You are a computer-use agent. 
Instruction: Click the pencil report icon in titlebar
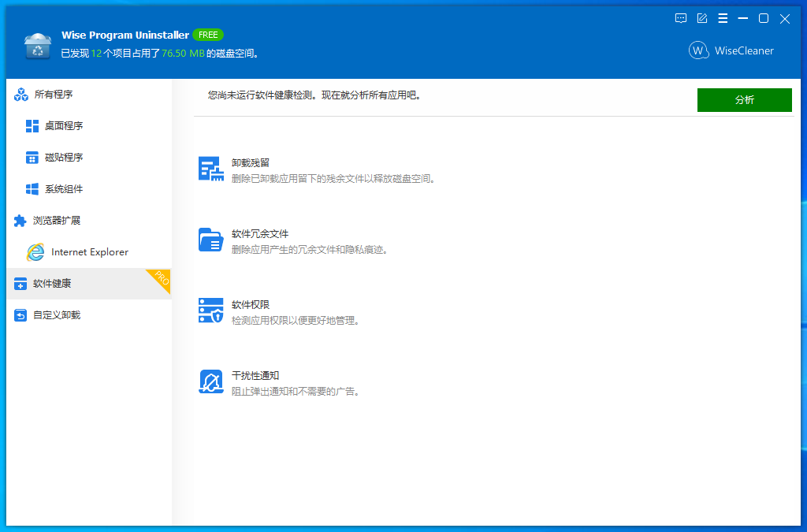point(701,18)
